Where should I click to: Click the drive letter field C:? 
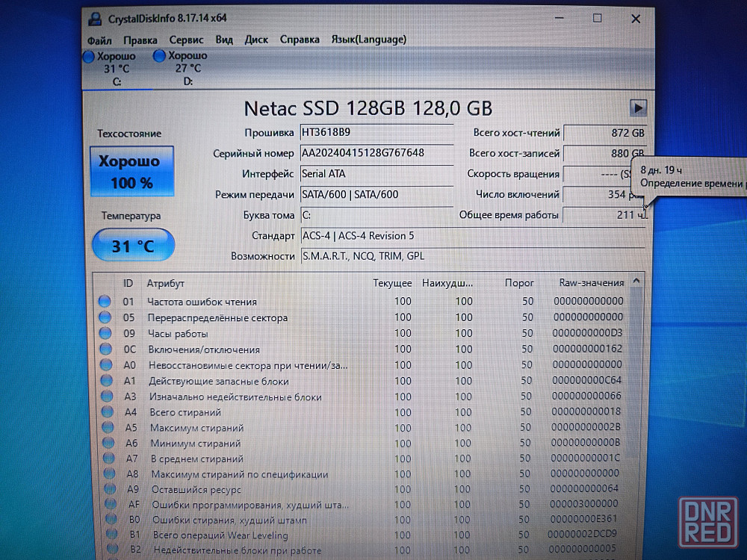(x=376, y=215)
